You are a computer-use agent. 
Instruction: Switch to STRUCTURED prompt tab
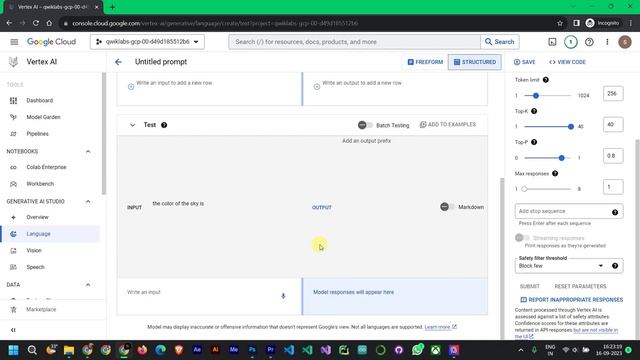tap(475, 62)
